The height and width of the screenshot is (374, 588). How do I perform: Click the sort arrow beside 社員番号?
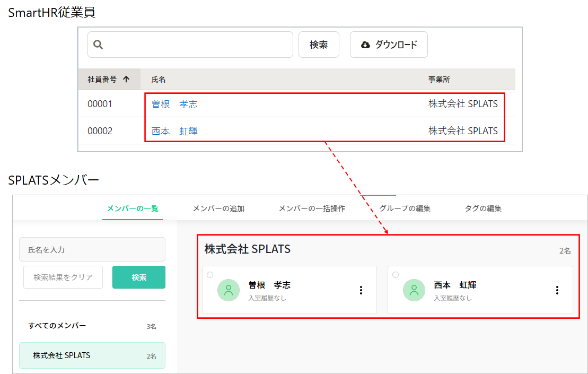(x=126, y=79)
